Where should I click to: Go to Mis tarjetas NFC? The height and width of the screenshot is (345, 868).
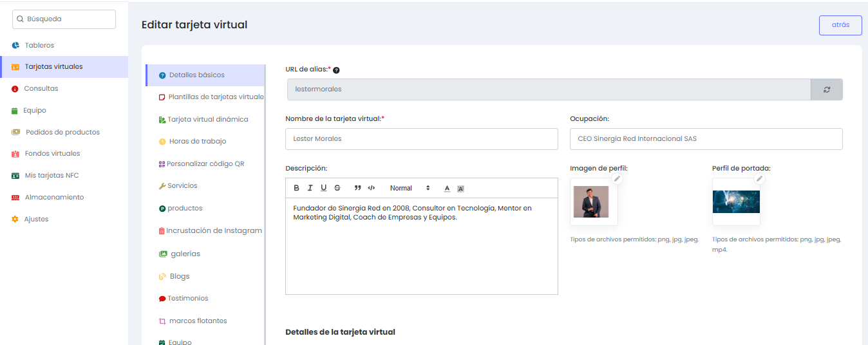point(52,176)
